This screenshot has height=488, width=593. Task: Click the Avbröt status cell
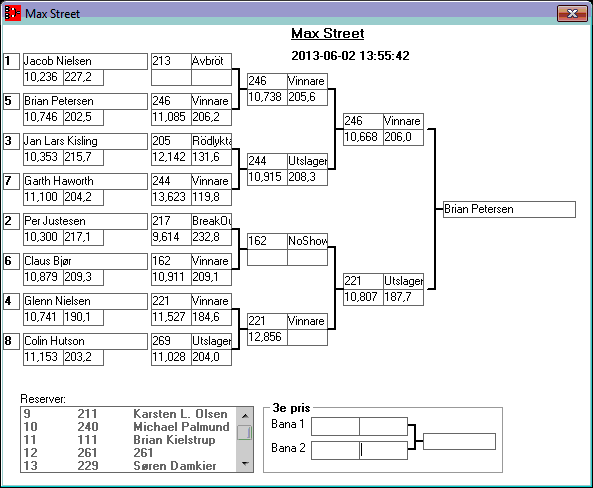click(x=211, y=61)
